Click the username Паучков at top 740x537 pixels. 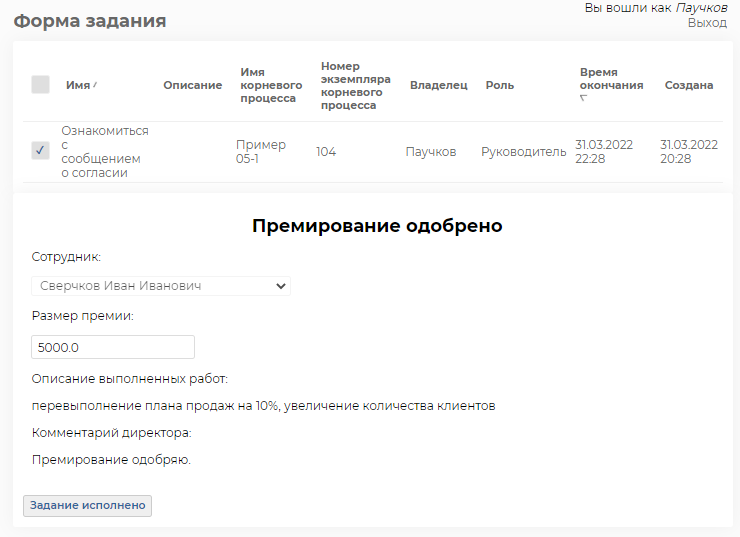700,8
